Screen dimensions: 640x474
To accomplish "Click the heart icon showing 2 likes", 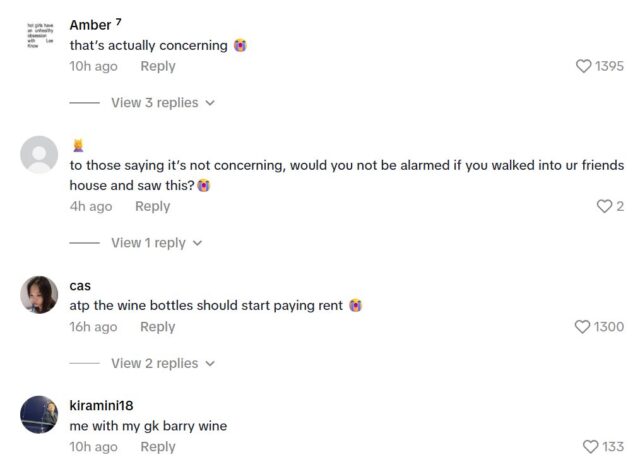I will 604,206.
